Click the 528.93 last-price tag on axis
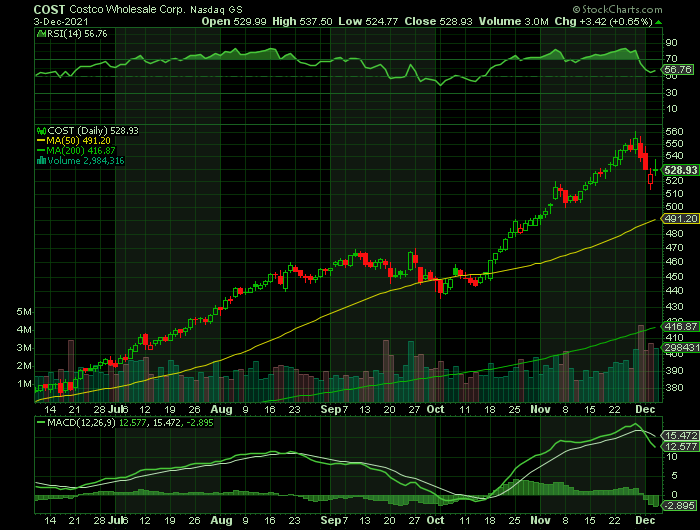The image size is (700, 530). [x=680, y=170]
